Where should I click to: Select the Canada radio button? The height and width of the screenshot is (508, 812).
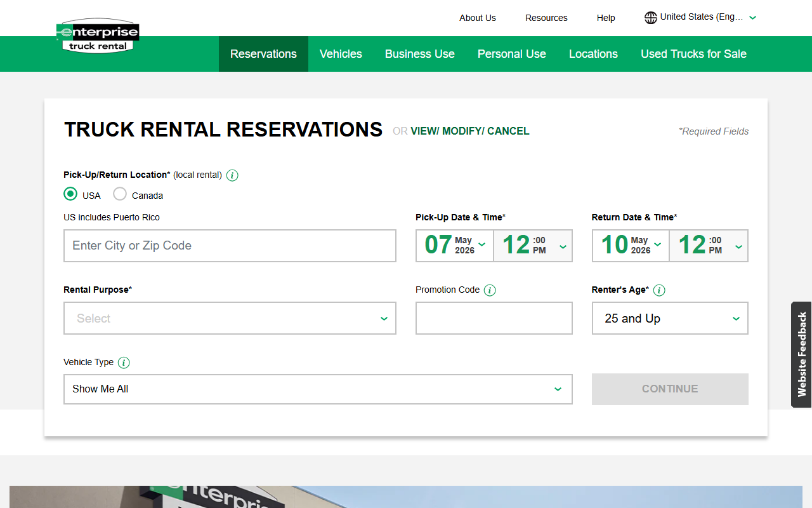[120, 194]
